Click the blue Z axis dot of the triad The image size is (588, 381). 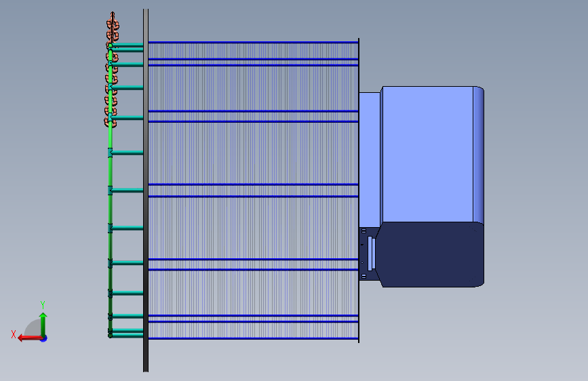pyautogui.click(x=44, y=339)
